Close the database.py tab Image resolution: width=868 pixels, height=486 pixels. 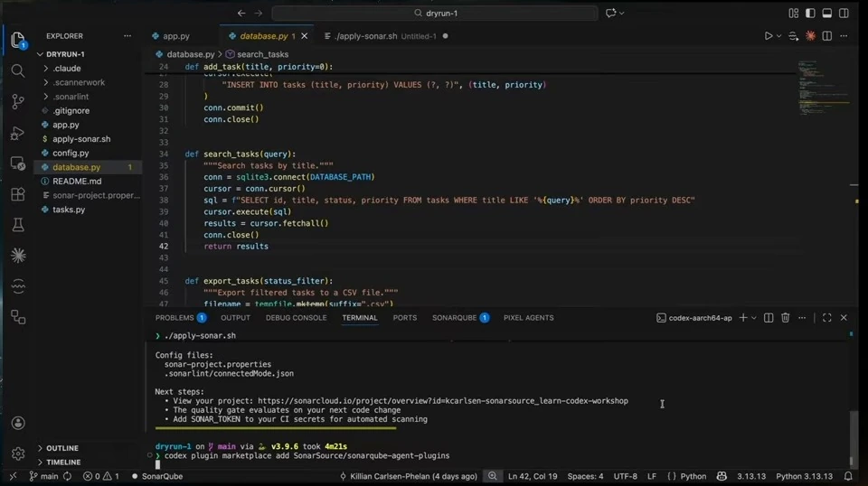(305, 36)
